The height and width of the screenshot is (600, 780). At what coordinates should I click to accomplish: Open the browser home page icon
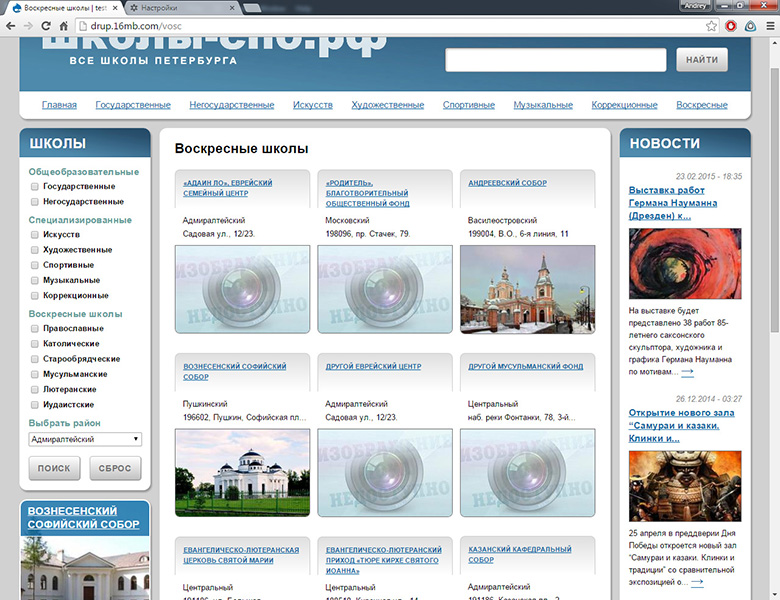point(64,26)
